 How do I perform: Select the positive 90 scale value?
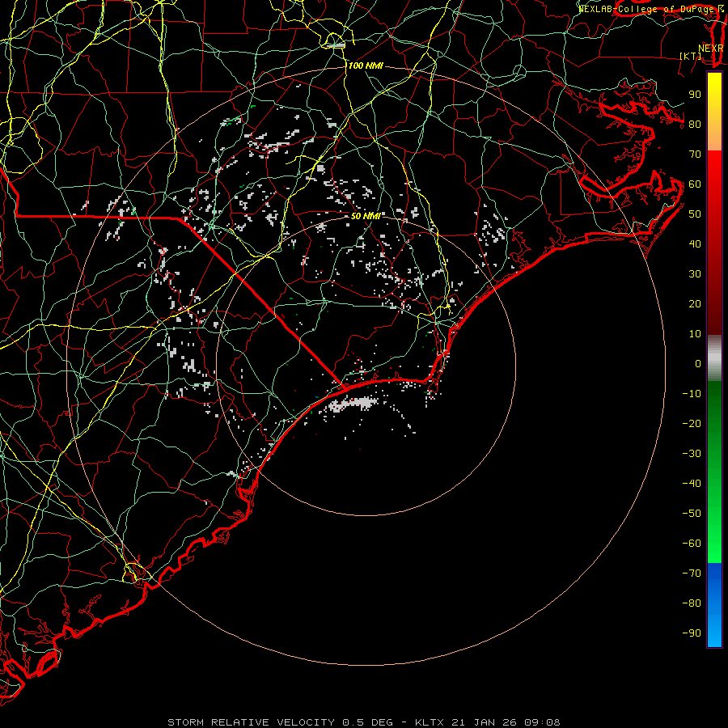(x=695, y=95)
